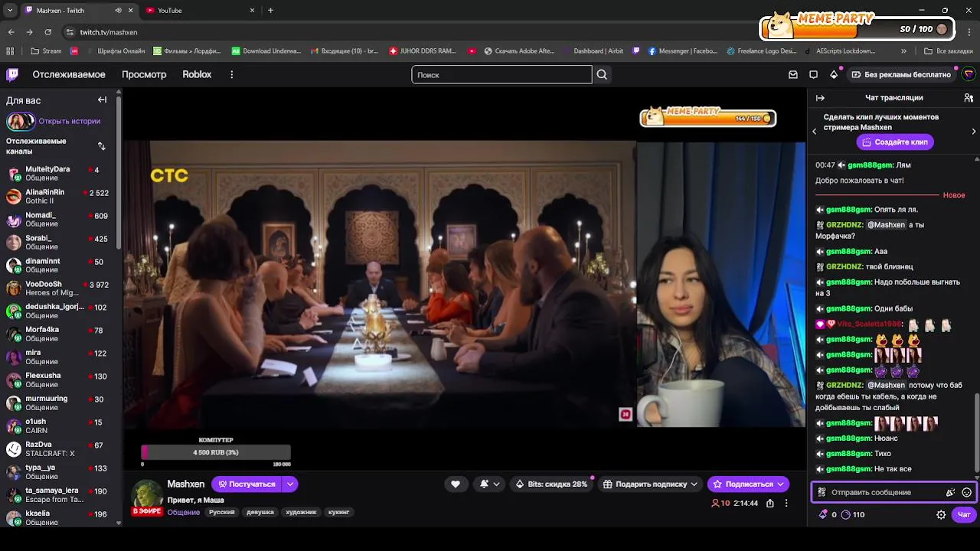Open the browser extensions apps grid icon
The width and height of the screenshot is (980, 551).
tap(10, 51)
